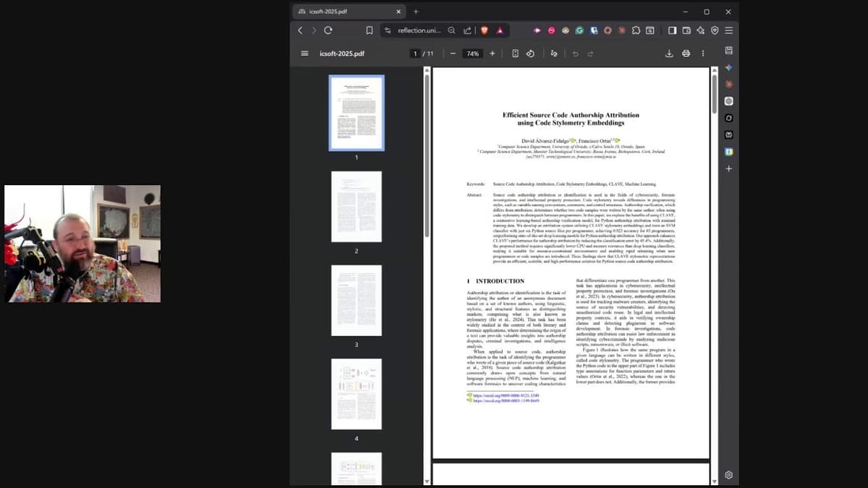Reload the current page
This screenshot has width=868, height=488.
328,30
